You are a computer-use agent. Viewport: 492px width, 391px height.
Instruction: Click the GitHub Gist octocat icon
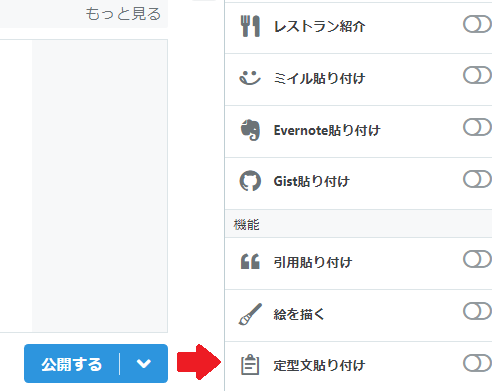250,181
